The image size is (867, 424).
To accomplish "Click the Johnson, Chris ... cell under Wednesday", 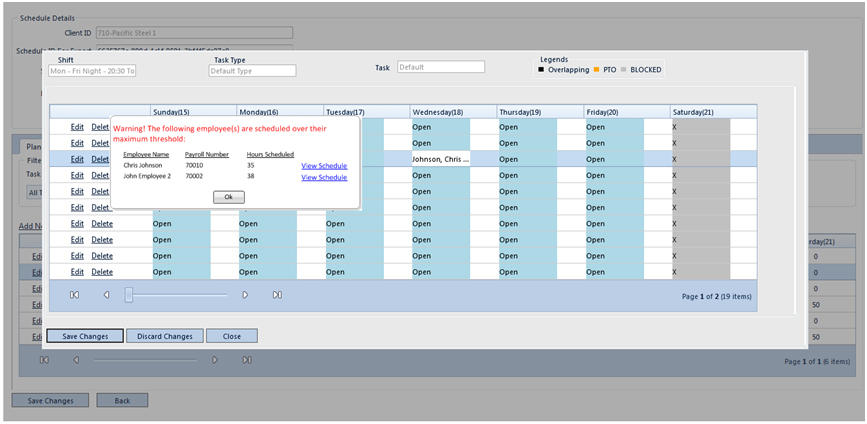I will click(441, 159).
